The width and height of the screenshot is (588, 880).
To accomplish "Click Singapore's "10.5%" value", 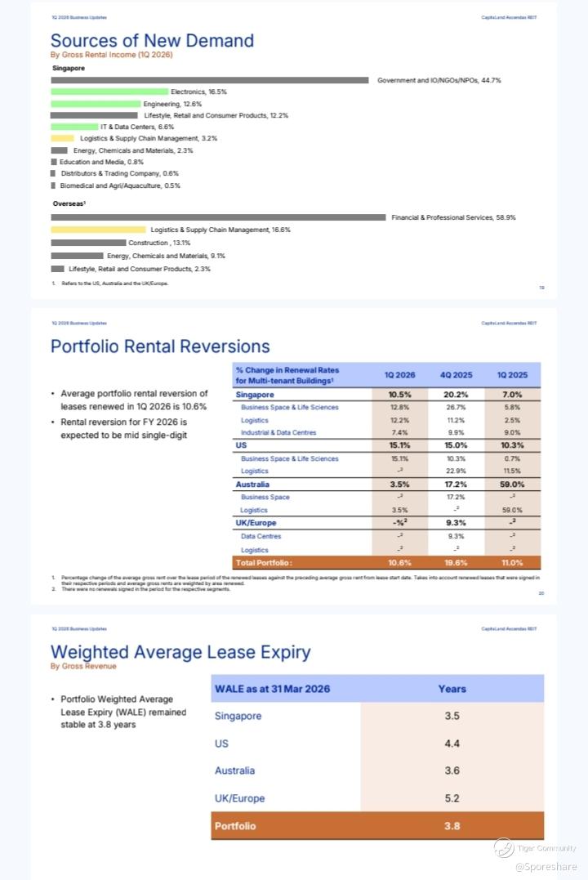I will [x=399, y=395].
